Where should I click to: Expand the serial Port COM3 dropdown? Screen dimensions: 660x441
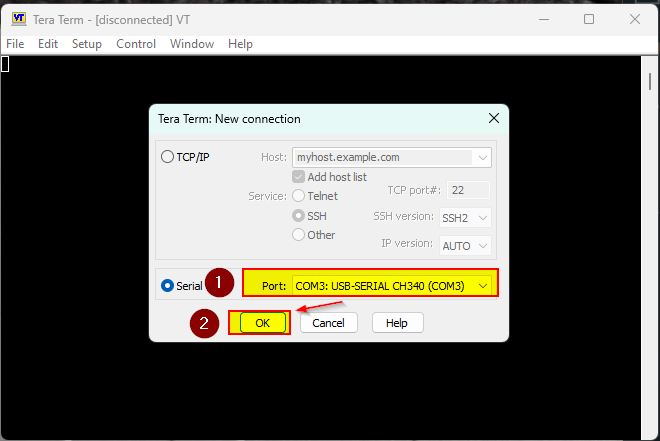(x=484, y=286)
